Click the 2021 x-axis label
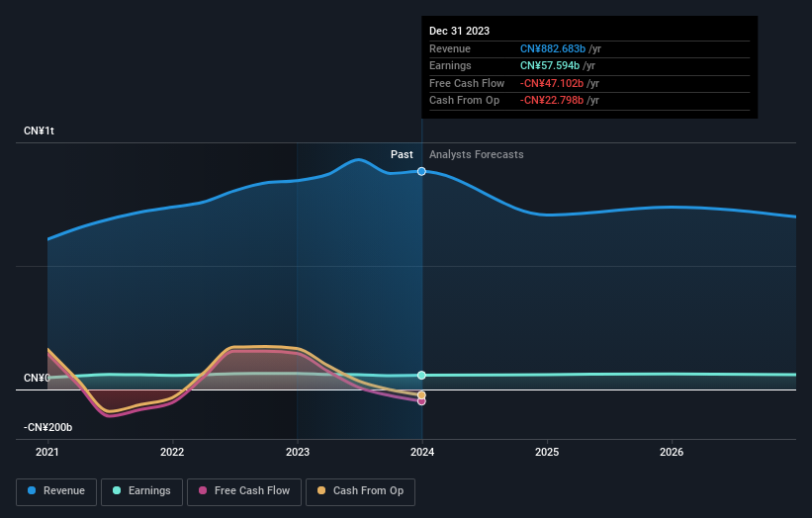The width and height of the screenshot is (812, 518). pyautogui.click(x=47, y=452)
